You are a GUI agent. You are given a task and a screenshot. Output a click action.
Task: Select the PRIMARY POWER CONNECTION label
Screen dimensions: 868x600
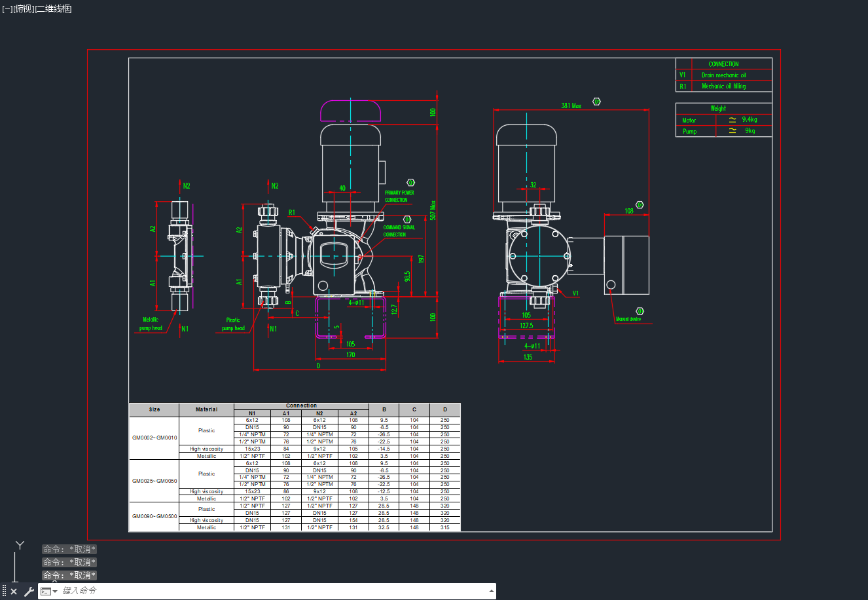pyautogui.click(x=399, y=197)
